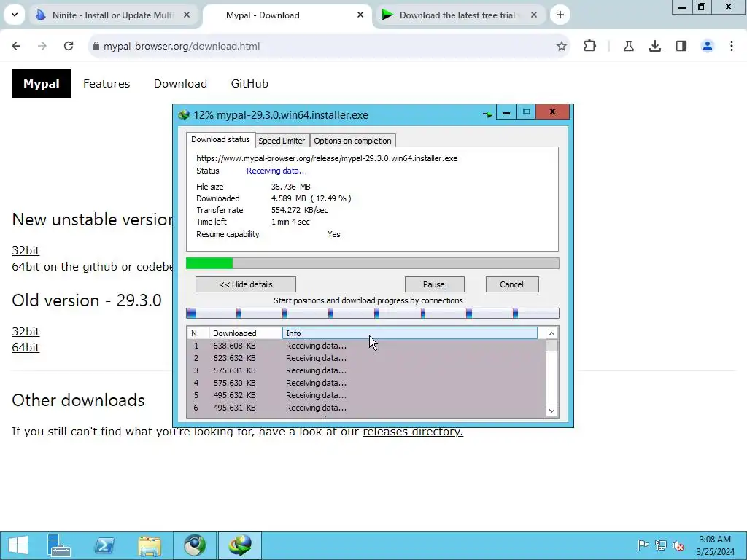Open Chrome downloads icon
747x560 pixels.
[655, 46]
